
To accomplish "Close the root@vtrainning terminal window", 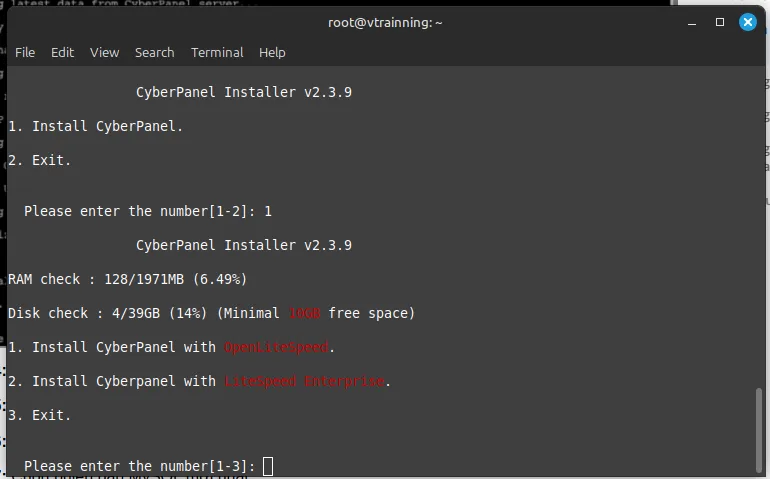I will (x=746, y=22).
